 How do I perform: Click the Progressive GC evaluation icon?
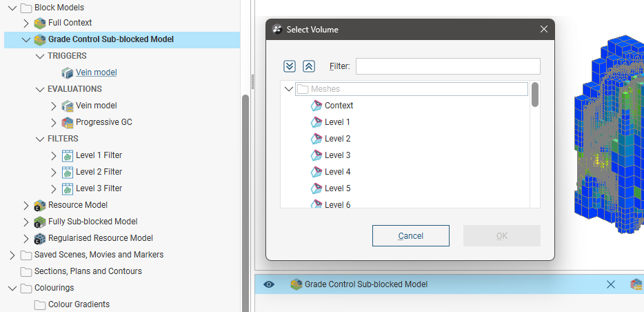pyautogui.click(x=68, y=122)
